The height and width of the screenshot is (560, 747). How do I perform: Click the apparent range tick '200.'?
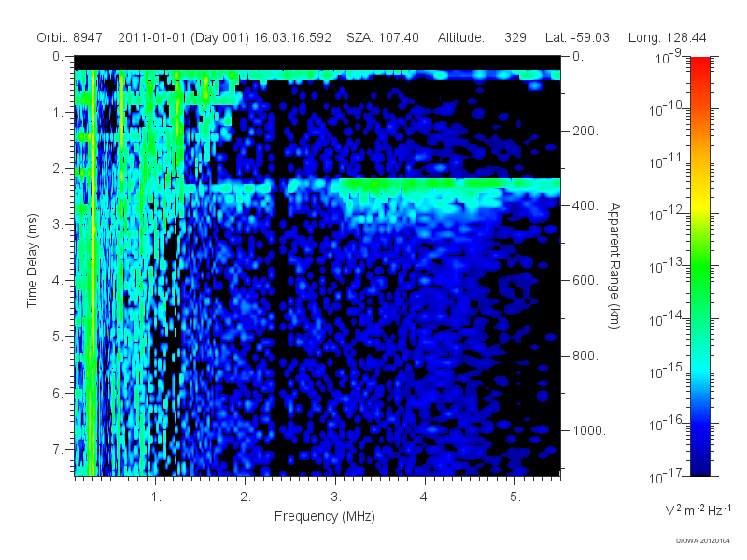pyautogui.click(x=585, y=131)
